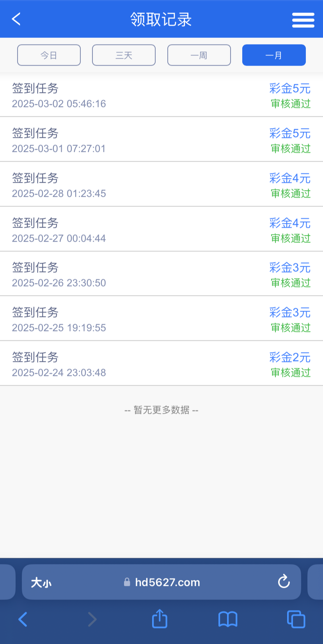Viewport: 323px width, 644px height.
Task: Switch to the 三天 filter tab
Action: point(124,55)
